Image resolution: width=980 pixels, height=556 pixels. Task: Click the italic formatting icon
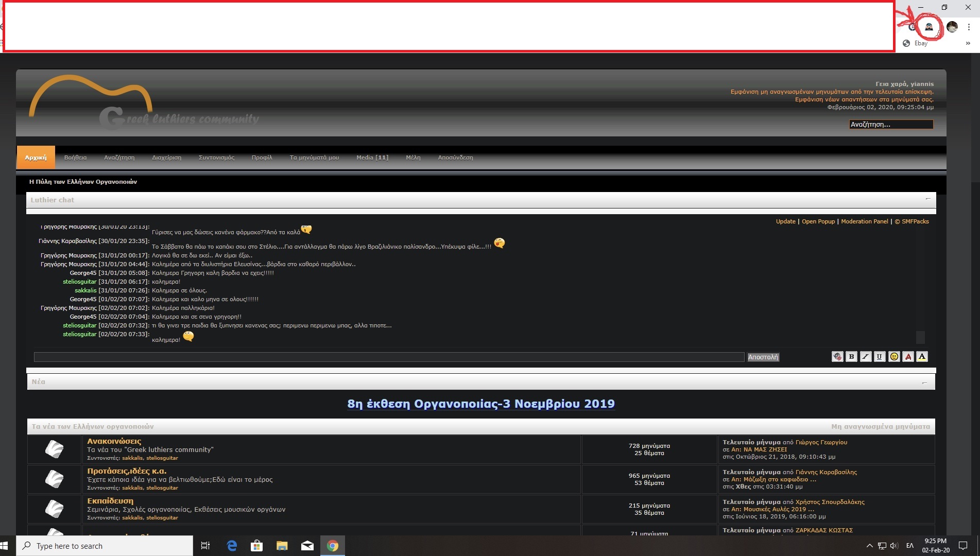coord(865,356)
